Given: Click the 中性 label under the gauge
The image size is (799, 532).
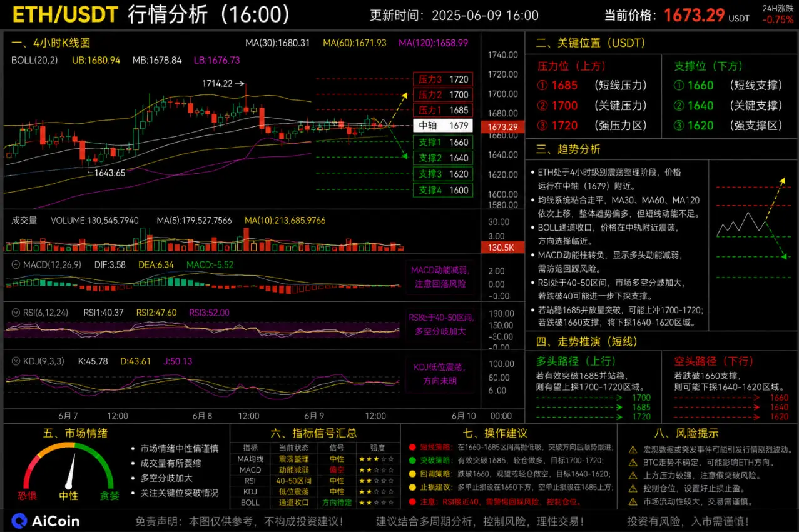Looking at the screenshot, I should point(68,496).
